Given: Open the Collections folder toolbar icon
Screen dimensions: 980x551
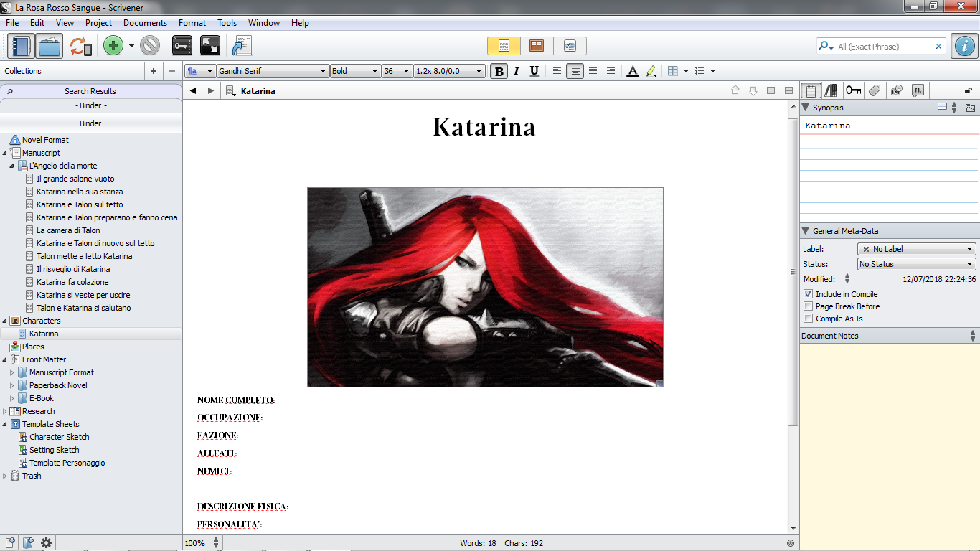Looking at the screenshot, I should [x=50, y=46].
